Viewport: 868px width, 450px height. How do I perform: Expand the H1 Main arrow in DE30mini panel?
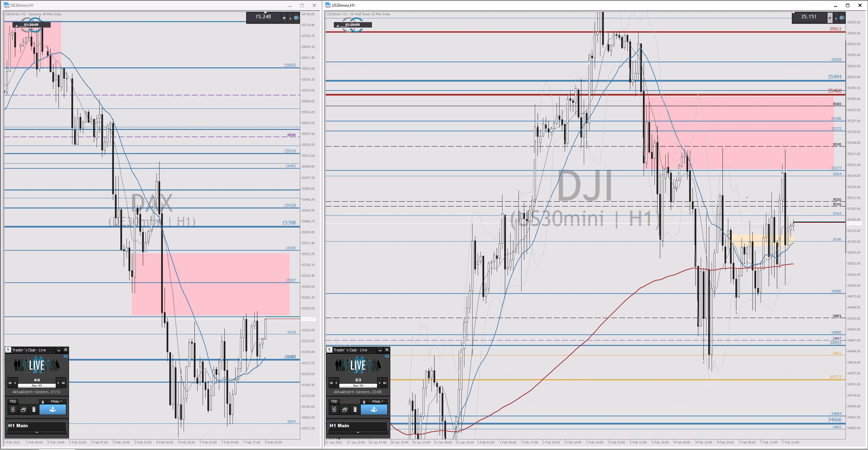[37, 432]
